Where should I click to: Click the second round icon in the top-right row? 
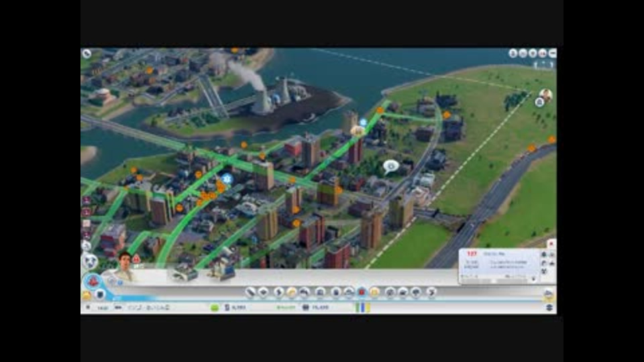523,54
